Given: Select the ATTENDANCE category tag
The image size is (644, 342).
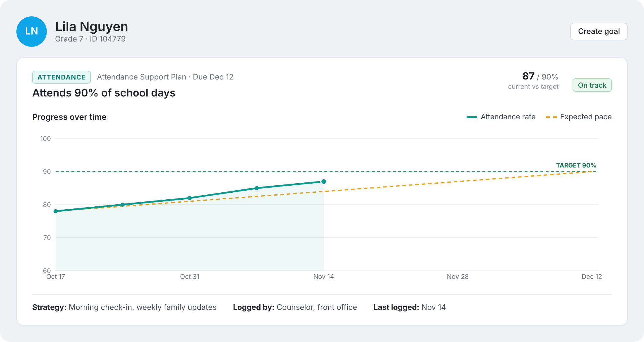Looking at the screenshot, I should 61,77.
